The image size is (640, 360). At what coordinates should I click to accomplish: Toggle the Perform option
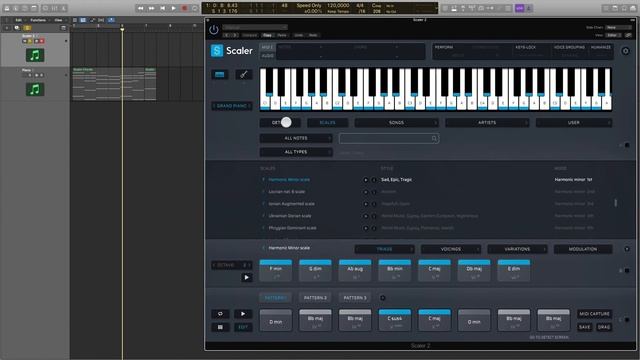(444, 47)
